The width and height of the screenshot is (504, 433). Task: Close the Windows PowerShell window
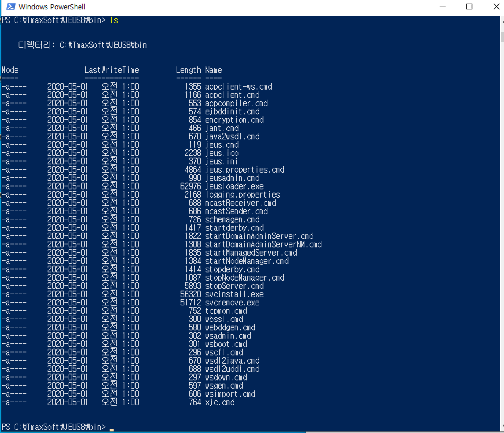point(496,7)
